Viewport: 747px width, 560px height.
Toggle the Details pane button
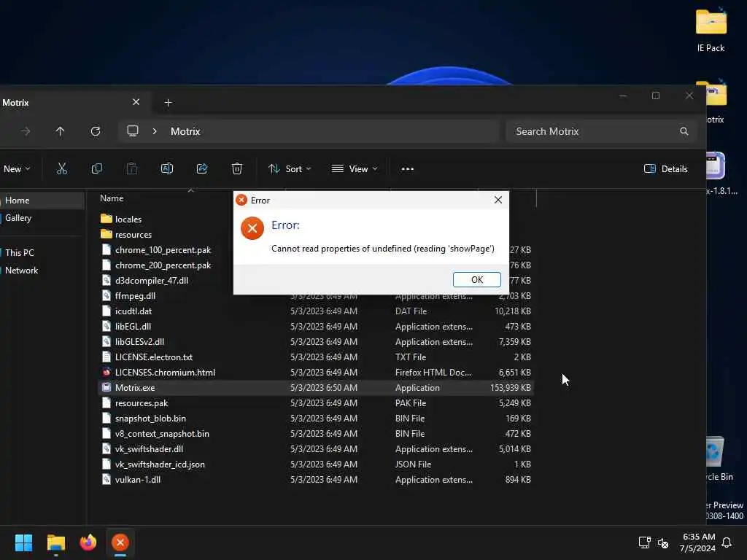point(665,168)
